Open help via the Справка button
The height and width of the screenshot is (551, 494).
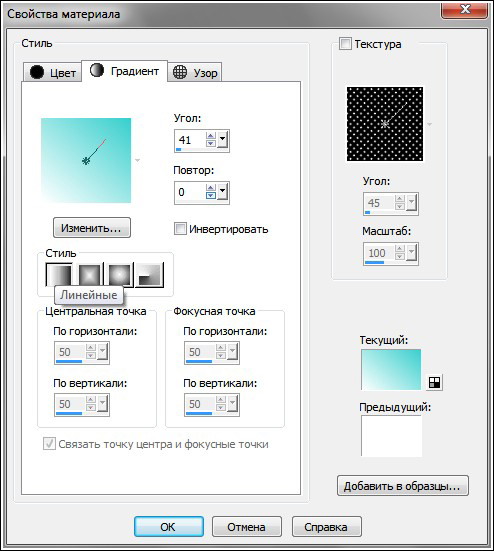point(326,526)
